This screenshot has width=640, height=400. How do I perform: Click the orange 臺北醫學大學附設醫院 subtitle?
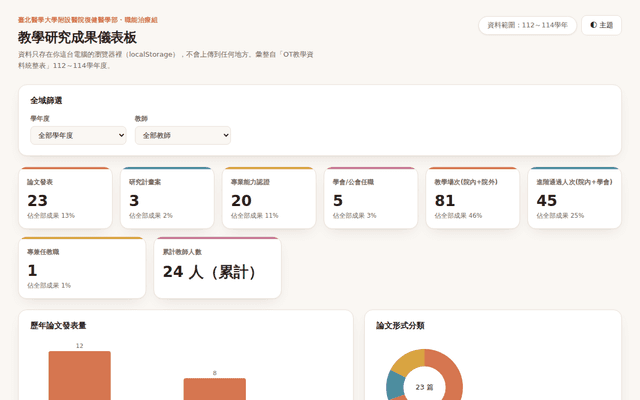(x=88, y=20)
